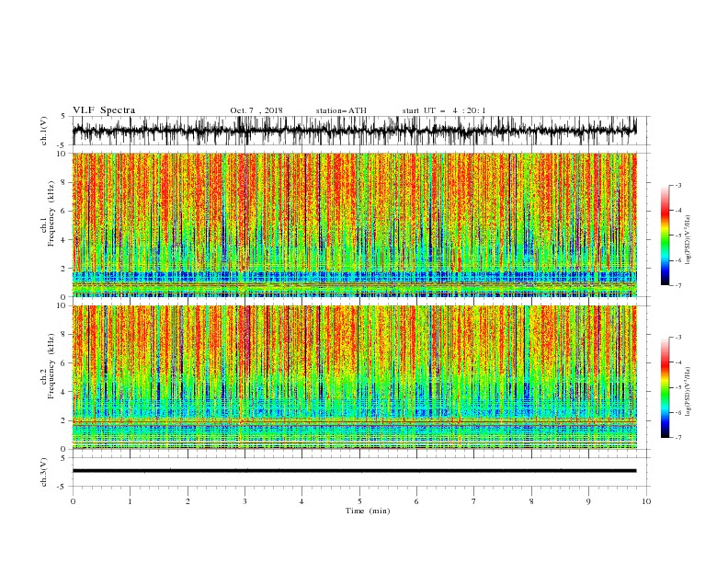This screenshot has width=728, height=563.
Task: Click the ch.3 flat voltage trace
Action: [x=354, y=471]
